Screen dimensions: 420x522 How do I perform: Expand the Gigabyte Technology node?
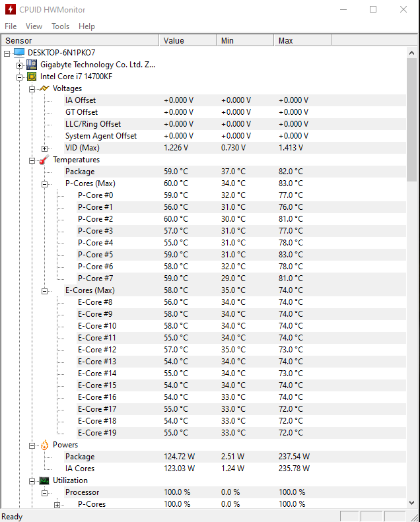point(20,65)
